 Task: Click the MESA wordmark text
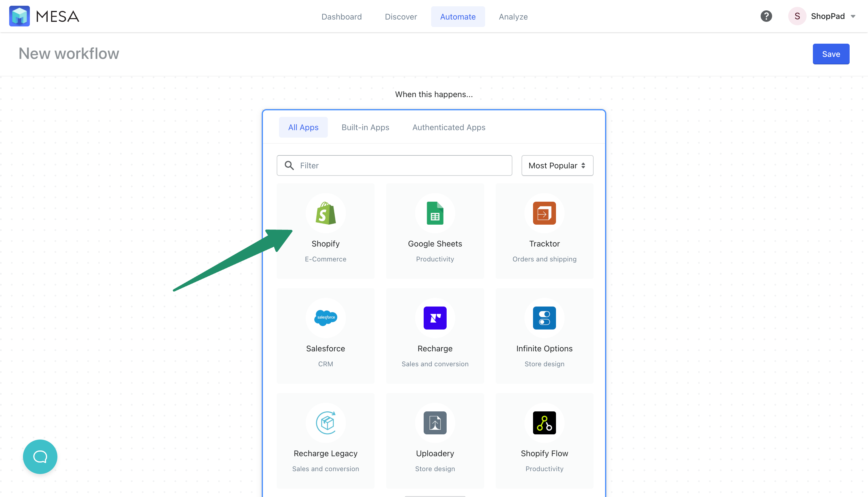[57, 16]
